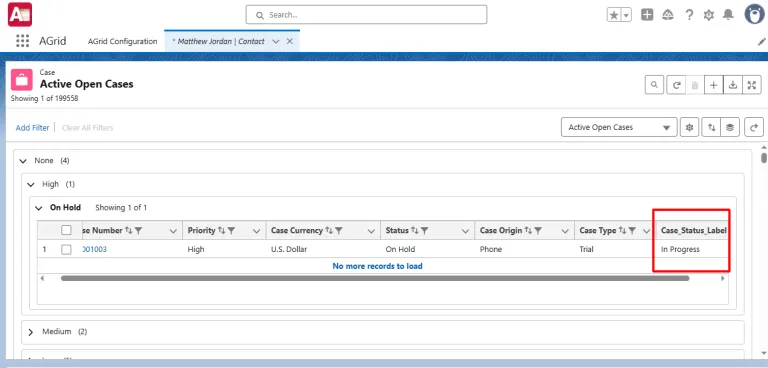The image size is (768, 368).
Task: Open the Matthew Jordan tab dropdown chevron
Action: pyautogui.click(x=276, y=42)
